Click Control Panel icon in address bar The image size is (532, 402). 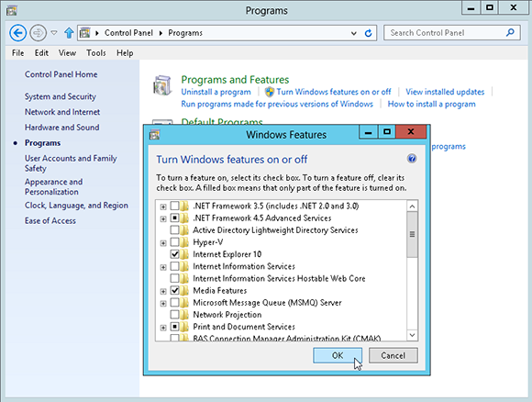(84, 33)
